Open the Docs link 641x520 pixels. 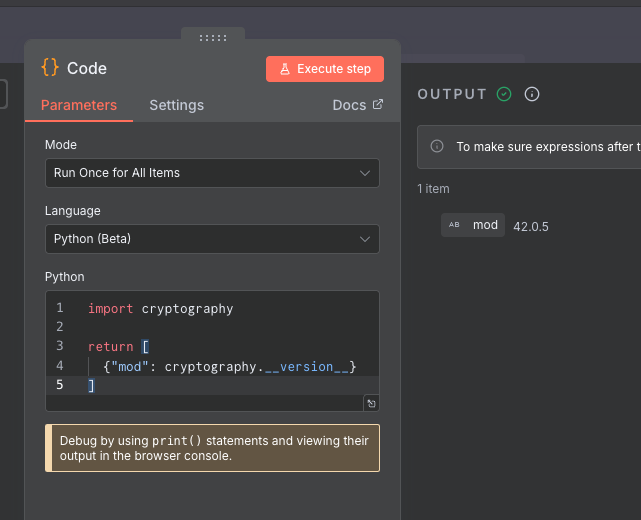349,105
